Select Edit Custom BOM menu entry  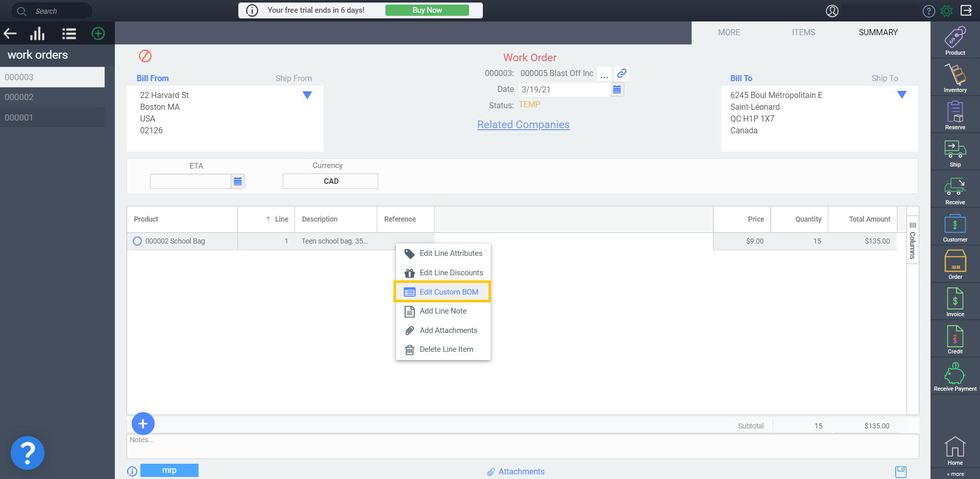click(442, 292)
